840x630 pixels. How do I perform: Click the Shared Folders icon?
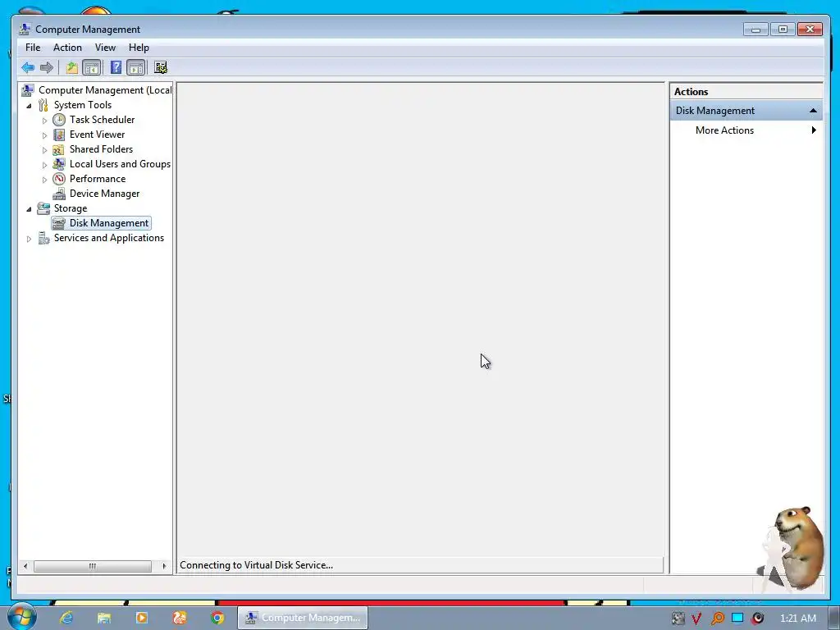pos(59,149)
